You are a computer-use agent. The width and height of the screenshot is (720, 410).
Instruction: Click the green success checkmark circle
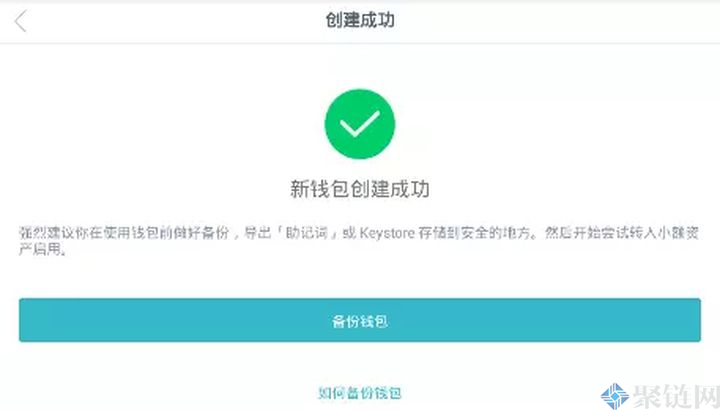pyautogui.click(x=360, y=124)
